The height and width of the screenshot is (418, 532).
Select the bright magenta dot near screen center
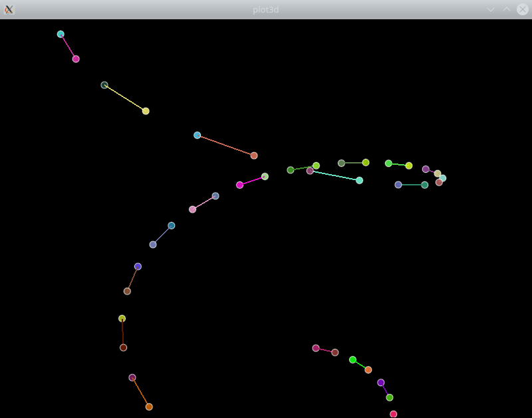tap(239, 184)
